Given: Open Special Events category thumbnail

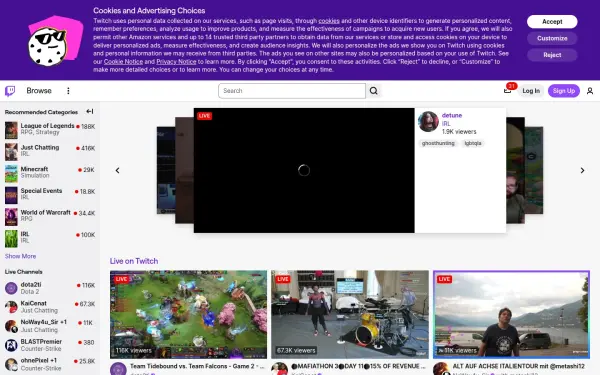Looking at the screenshot, I should (11, 195).
